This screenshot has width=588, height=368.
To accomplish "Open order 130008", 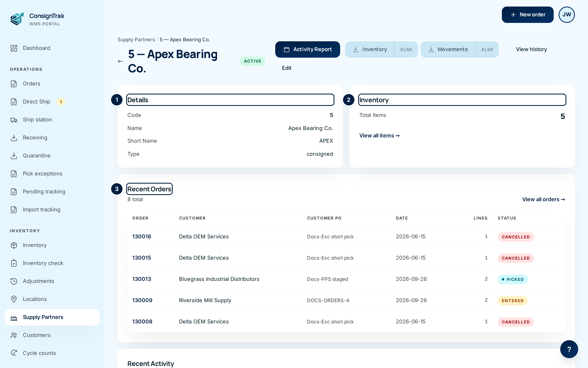I will (x=142, y=322).
